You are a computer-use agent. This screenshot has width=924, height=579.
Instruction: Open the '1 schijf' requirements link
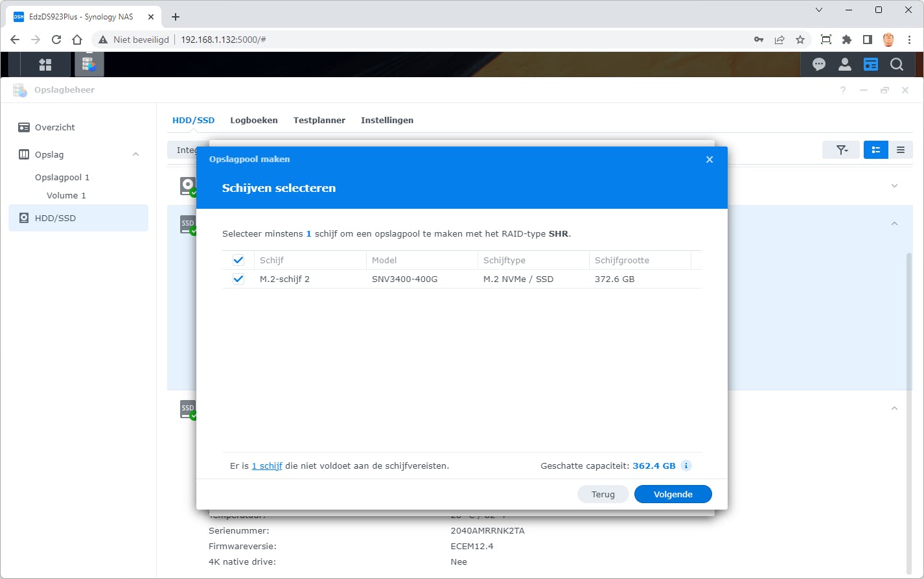pyautogui.click(x=267, y=466)
